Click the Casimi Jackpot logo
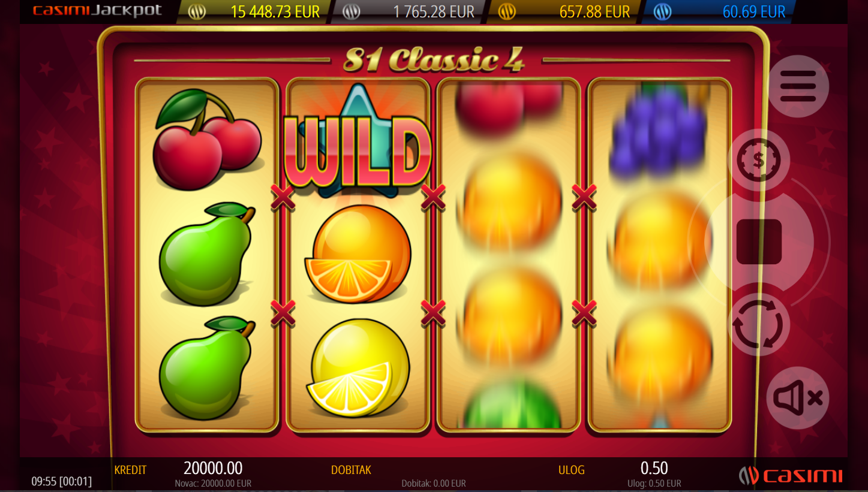Screen dimensions: 868x492 click(x=97, y=11)
